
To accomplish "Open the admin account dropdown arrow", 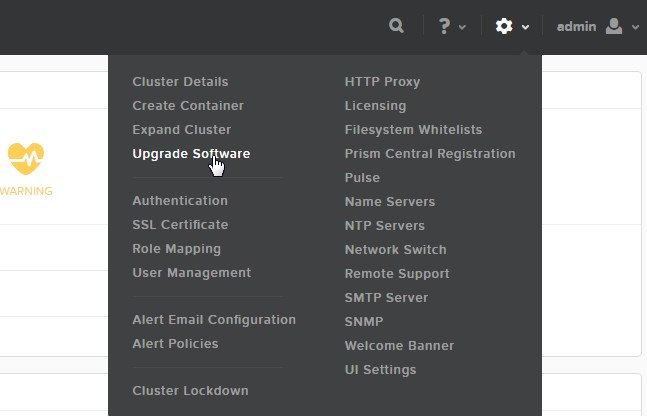I will pos(635,28).
